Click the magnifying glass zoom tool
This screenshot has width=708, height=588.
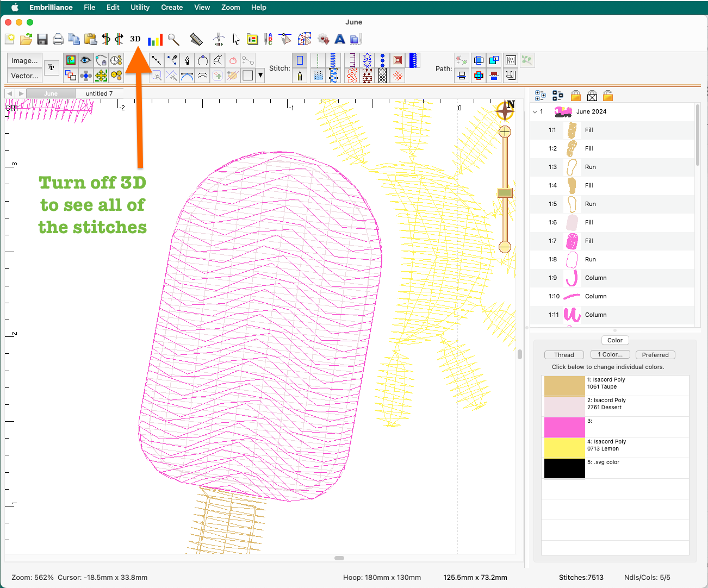(173, 39)
